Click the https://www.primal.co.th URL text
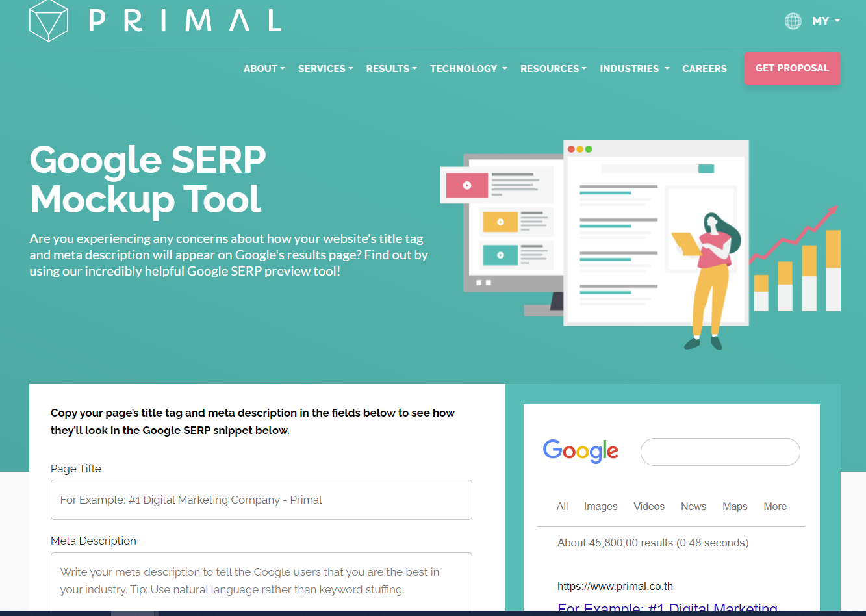 pos(615,586)
